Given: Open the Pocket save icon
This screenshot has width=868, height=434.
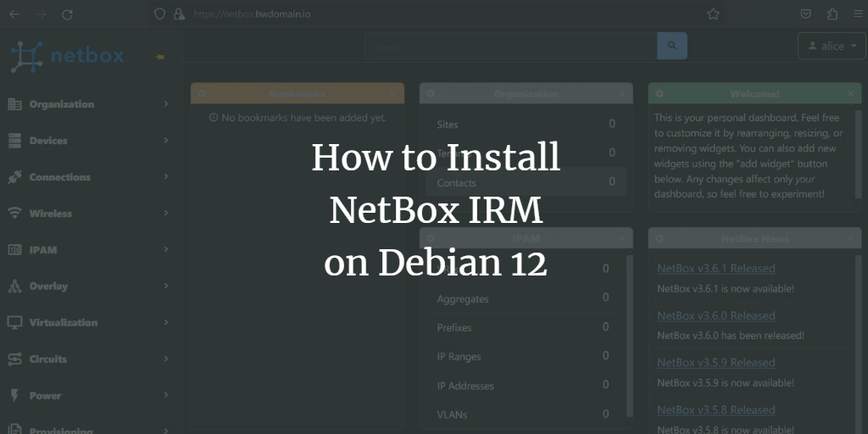Looking at the screenshot, I should [x=806, y=14].
